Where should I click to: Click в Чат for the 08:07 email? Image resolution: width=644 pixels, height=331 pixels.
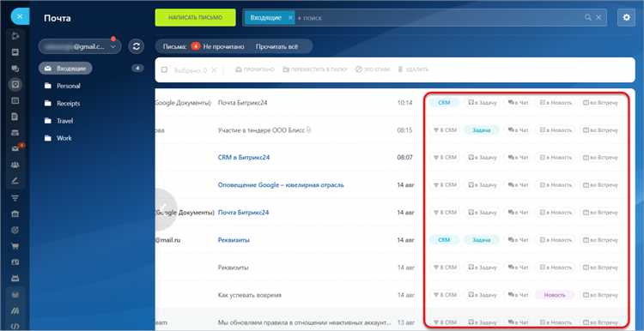click(519, 158)
